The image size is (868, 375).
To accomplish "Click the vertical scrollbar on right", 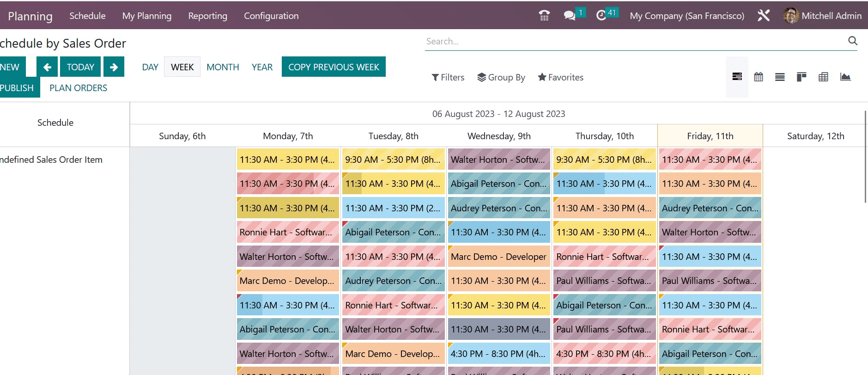I will pyautogui.click(x=865, y=156).
